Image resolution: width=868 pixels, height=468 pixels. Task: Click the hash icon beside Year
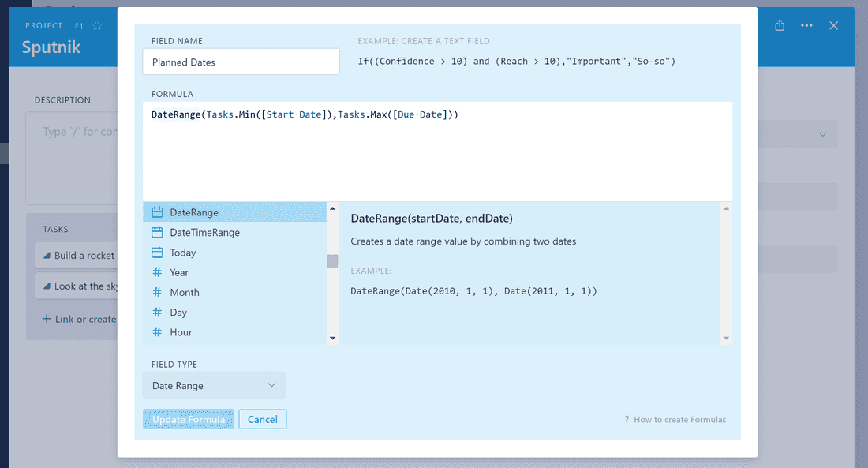(157, 272)
